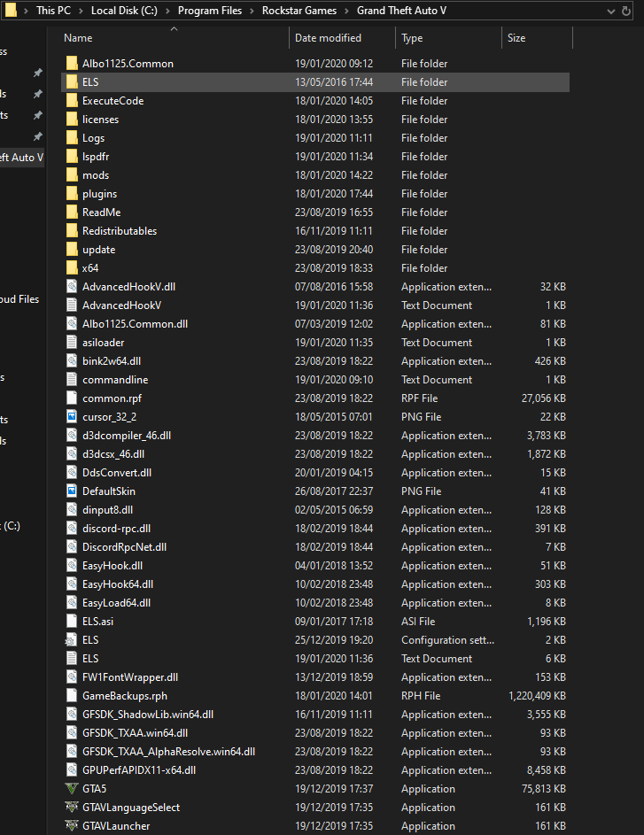The height and width of the screenshot is (835, 644).
Task: Click the GTAVLauncher application icon
Action: click(72, 826)
